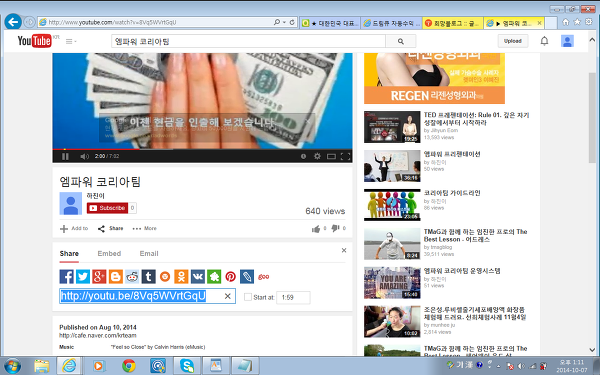This screenshot has width=600, height=375.
Task: Open the 코리아팀 가이드라인 video thumbnail
Action: [x=392, y=205]
